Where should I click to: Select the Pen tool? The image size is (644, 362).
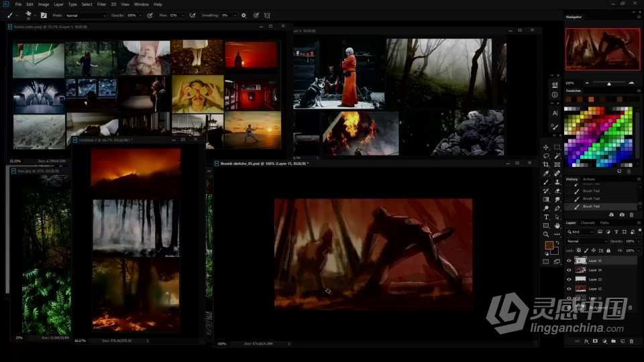pos(557,208)
